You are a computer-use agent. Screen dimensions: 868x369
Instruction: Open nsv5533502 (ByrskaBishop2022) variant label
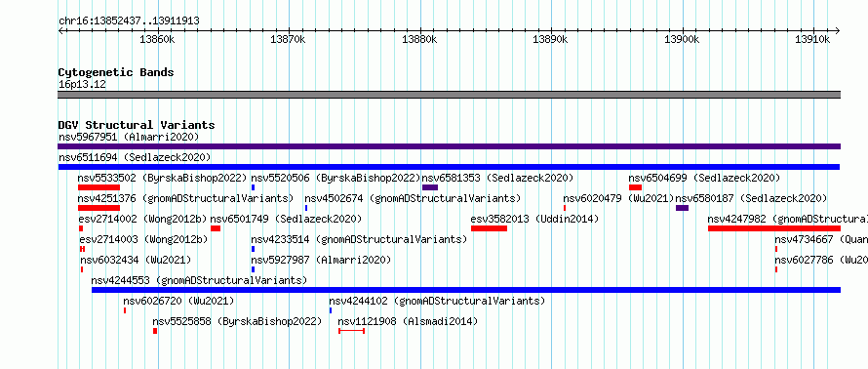162,178
